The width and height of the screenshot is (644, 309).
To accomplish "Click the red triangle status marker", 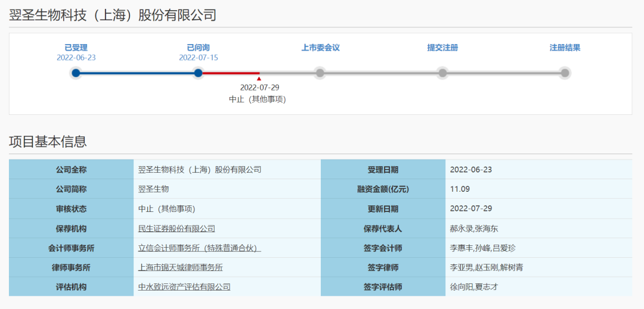I will pyautogui.click(x=259, y=78).
